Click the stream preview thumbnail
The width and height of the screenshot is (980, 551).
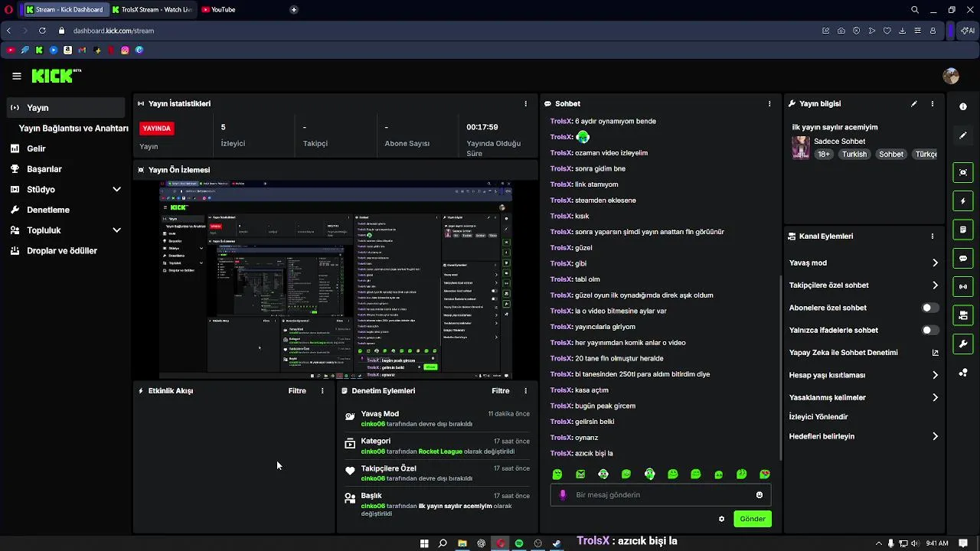click(335, 279)
